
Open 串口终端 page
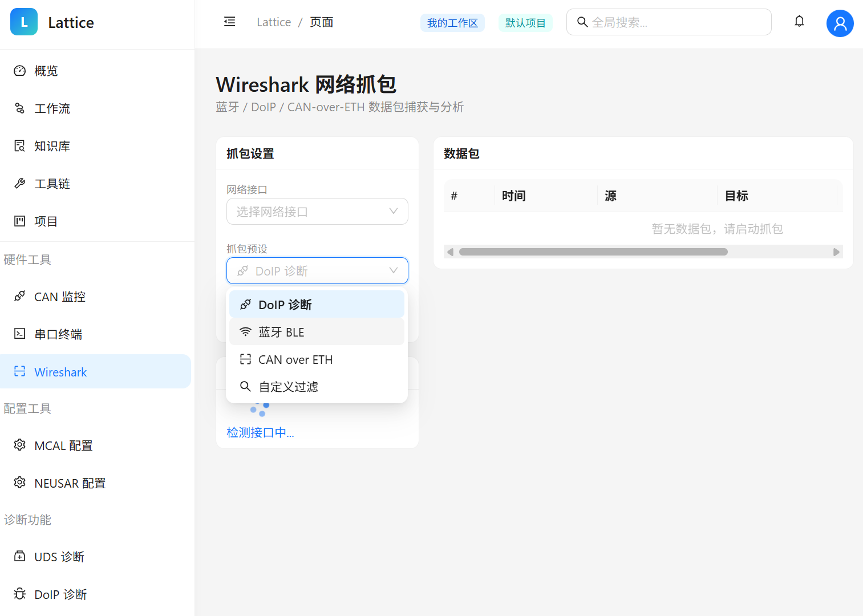[x=95, y=334]
